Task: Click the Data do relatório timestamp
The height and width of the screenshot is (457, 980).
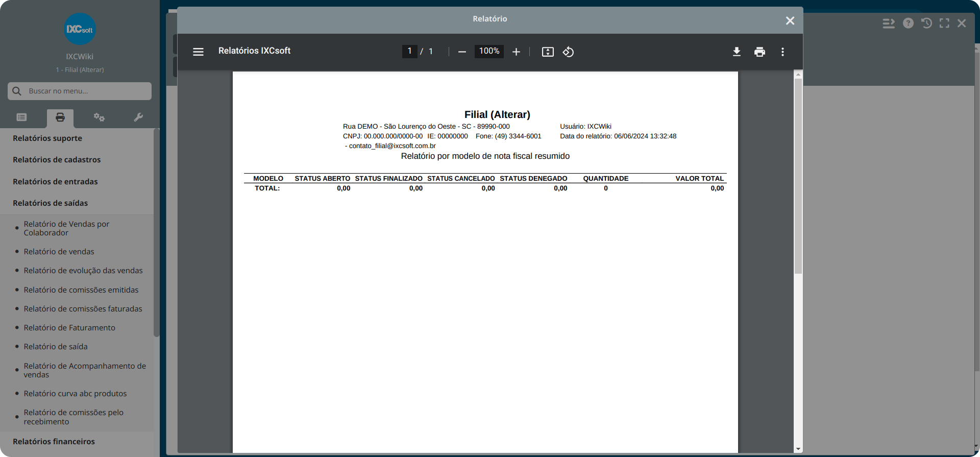Action: coord(618,136)
